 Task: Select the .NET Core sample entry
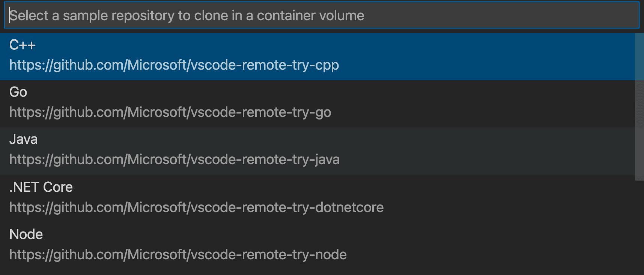pos(317,198)
